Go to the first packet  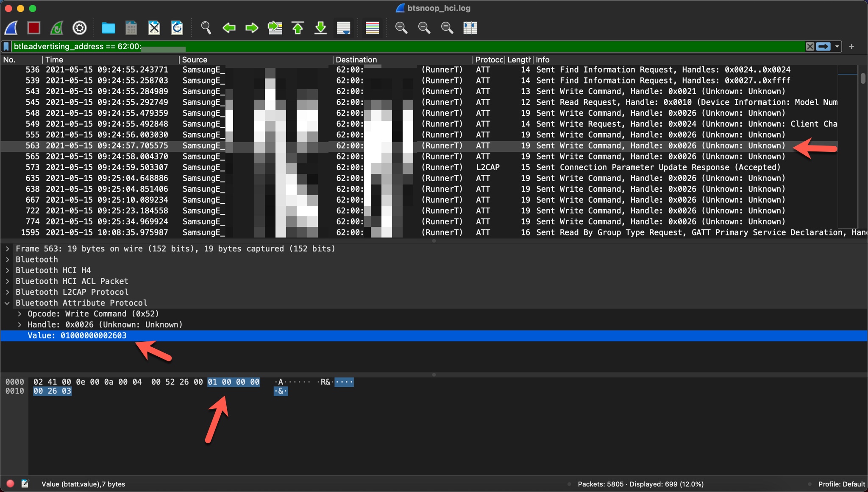tap(298, 28)
